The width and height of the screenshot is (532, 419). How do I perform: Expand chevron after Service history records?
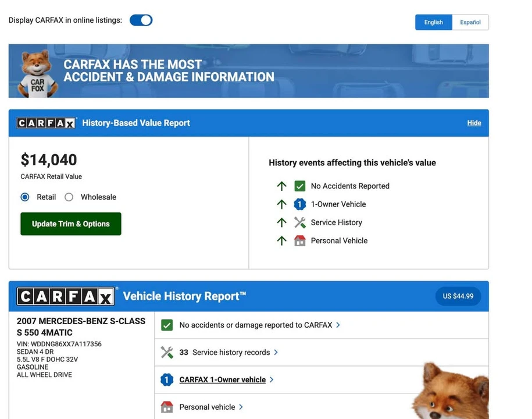pyautogui.click(x=276, y=353)
